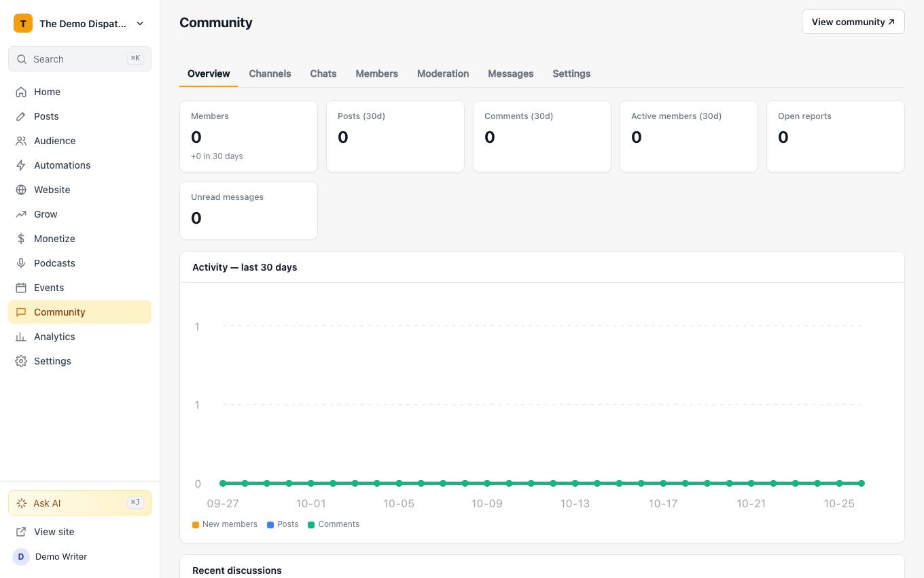Open the Events calendar icon
924x578 pixels.
point(21,288)
